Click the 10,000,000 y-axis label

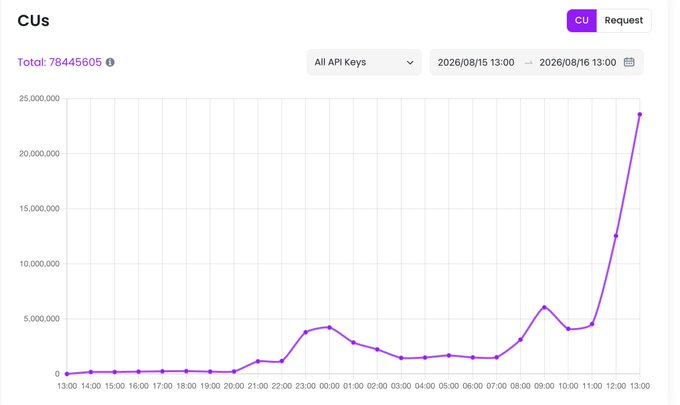(39, 264)
